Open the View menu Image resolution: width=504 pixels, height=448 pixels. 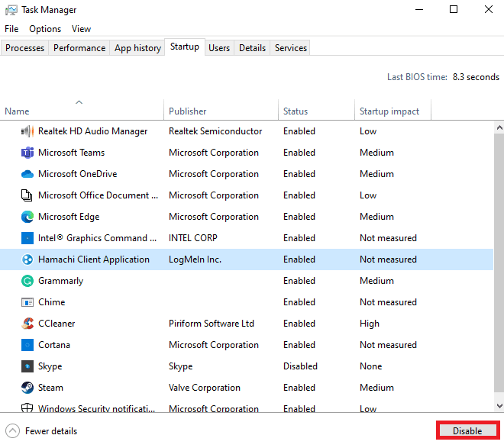(81, 29)
